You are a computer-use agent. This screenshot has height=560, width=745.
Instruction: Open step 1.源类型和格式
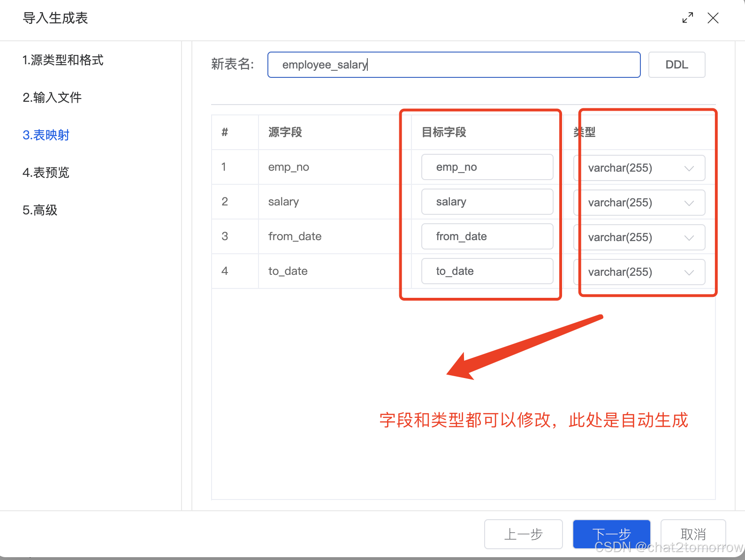63,60
